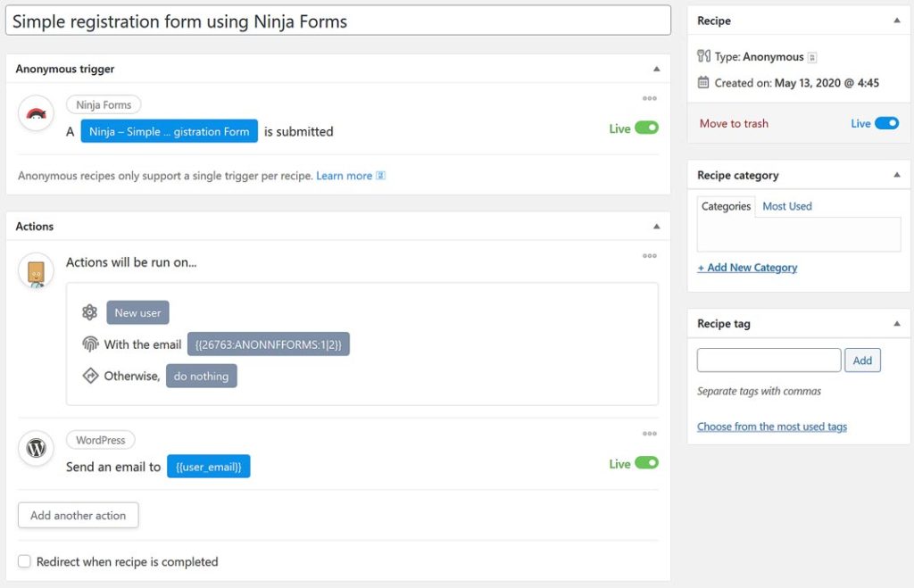Click the Move to trash link
This screenshot has width=914, height=588.
point(733,124)
